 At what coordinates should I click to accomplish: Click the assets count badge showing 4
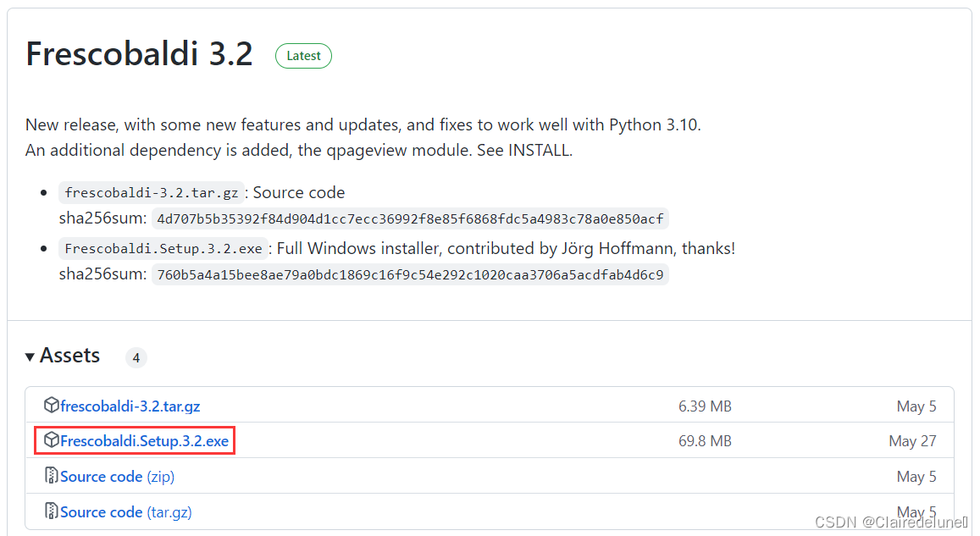[136, 357]
